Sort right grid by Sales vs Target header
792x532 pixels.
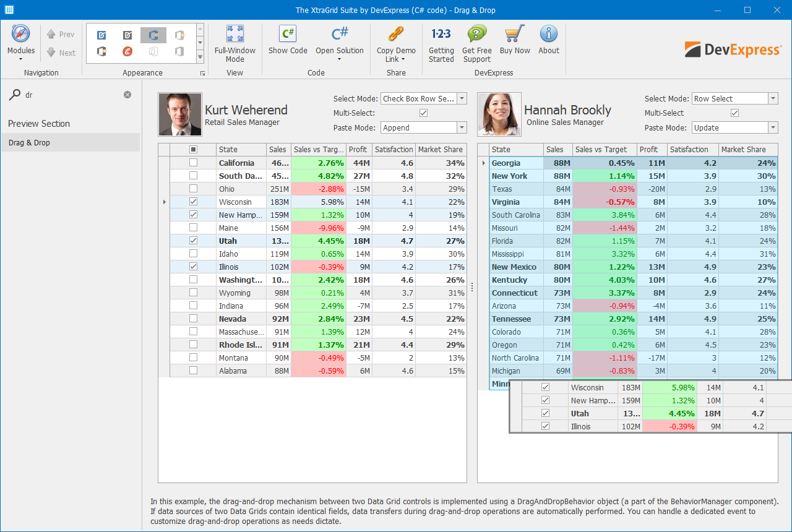pyautogui.click(x=605, y=150)
